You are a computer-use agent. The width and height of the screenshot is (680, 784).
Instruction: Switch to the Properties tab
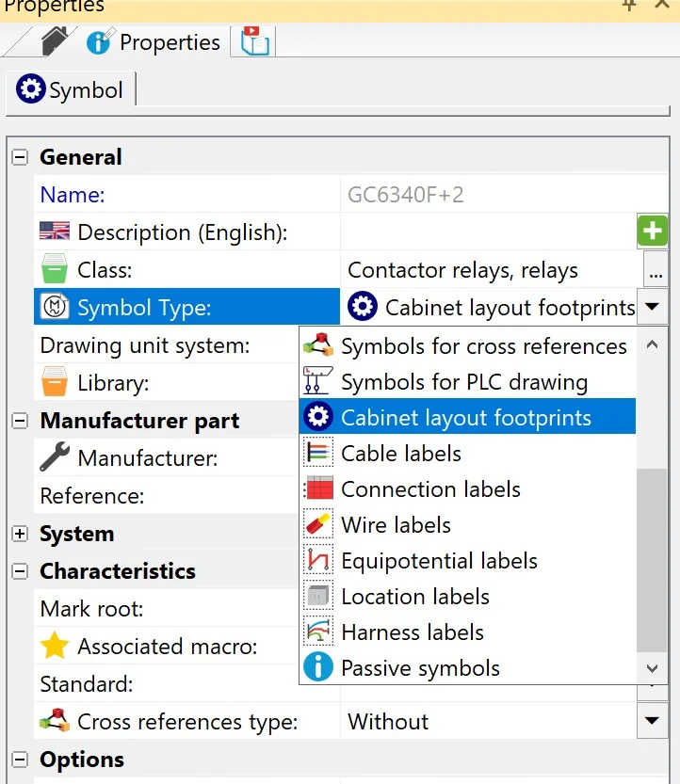[154, 42]
